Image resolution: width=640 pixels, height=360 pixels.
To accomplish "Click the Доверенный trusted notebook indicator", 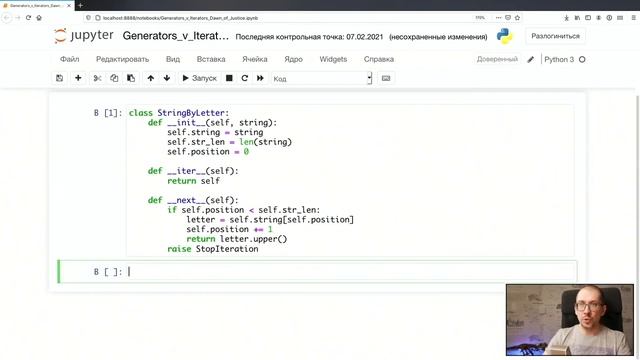I will 497,59.
